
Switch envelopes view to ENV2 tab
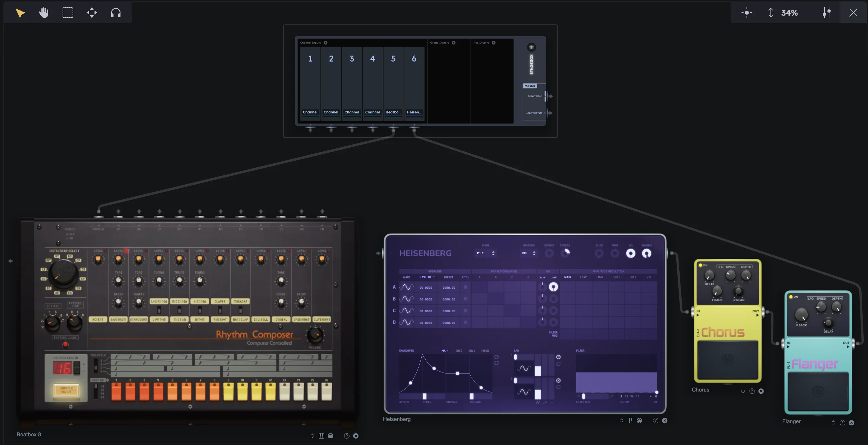tap(459, 351)
